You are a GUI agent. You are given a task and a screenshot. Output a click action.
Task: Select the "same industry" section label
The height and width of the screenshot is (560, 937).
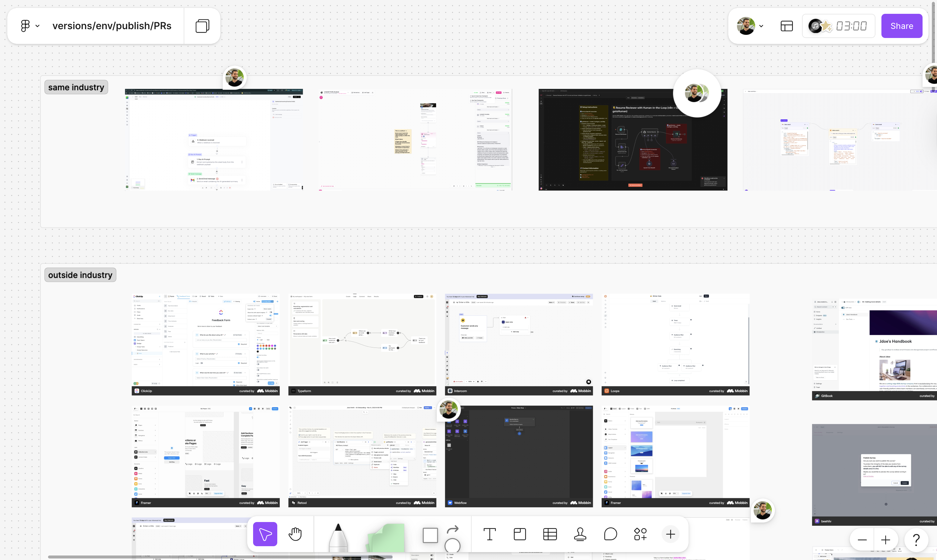pyautogui.click(x=76, y=87)
